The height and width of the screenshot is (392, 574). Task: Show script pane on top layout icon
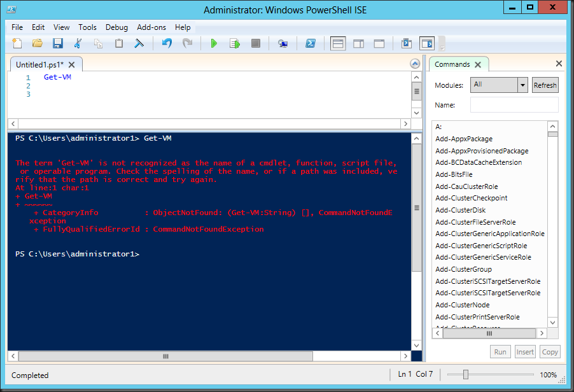(x=338, y=43)
